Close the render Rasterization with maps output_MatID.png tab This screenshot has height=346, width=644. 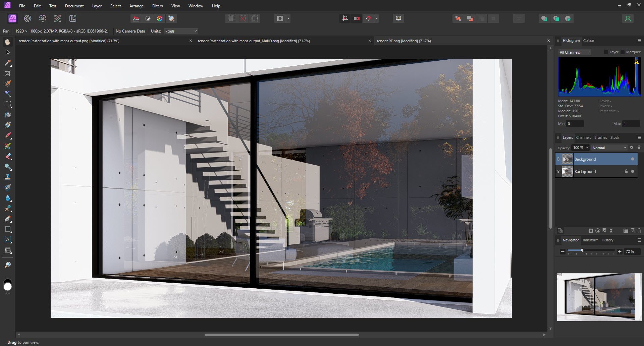pos(370,41)
